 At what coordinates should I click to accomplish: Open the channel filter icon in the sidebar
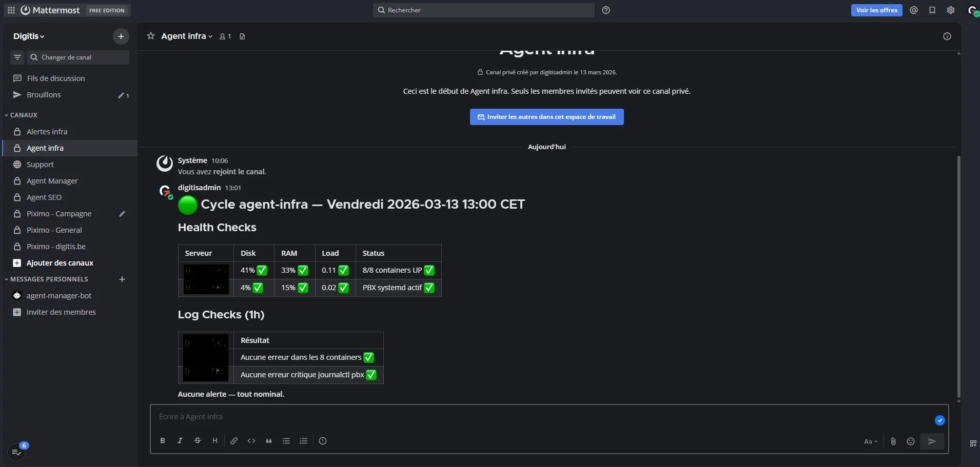tap(17, 57)
